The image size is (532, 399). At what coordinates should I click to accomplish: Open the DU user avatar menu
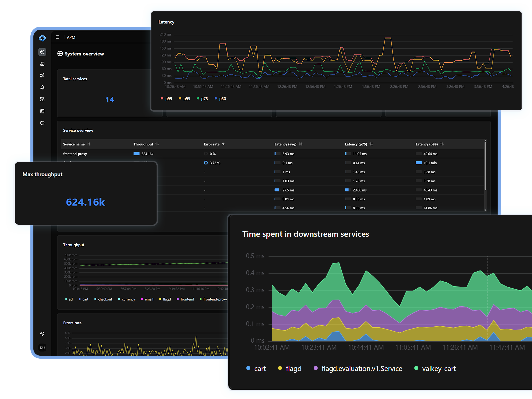(x=42, y=348)
